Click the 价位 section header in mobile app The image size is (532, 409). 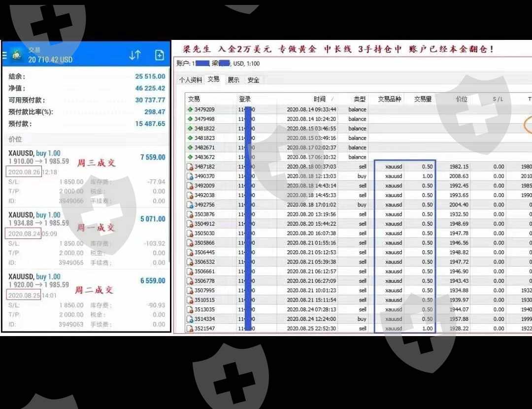[x=86, y=139]
